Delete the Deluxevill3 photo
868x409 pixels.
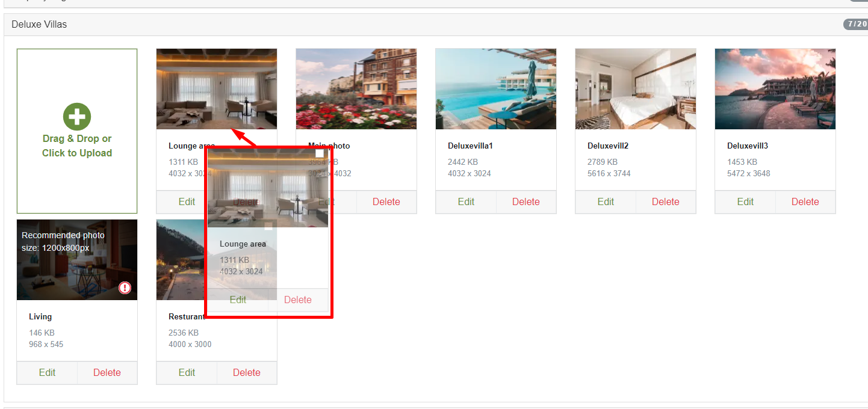[805, 202]
